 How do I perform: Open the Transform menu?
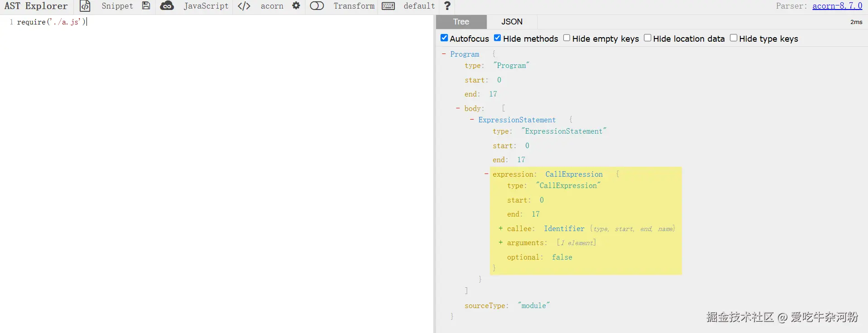click(x=354, y=6)
